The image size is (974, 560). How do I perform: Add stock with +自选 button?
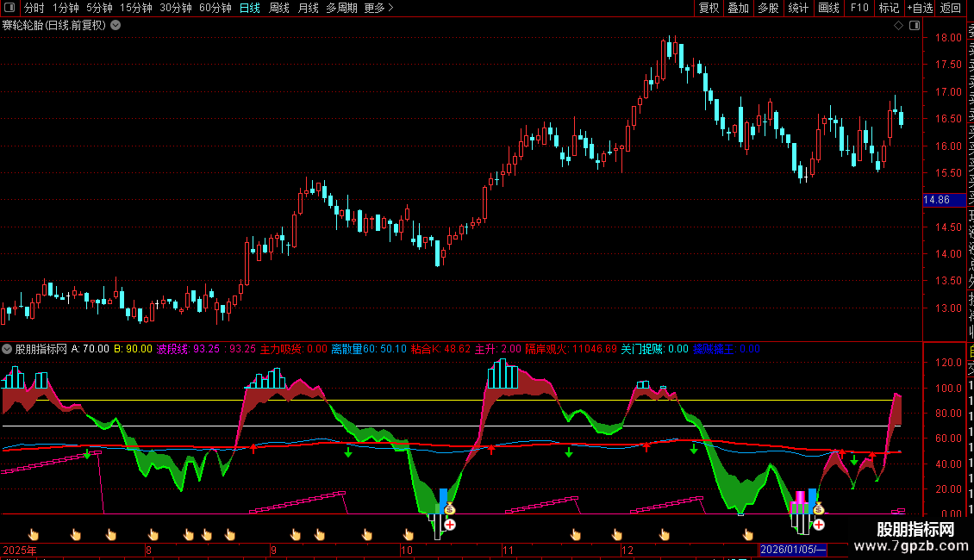tap(920, 8)
